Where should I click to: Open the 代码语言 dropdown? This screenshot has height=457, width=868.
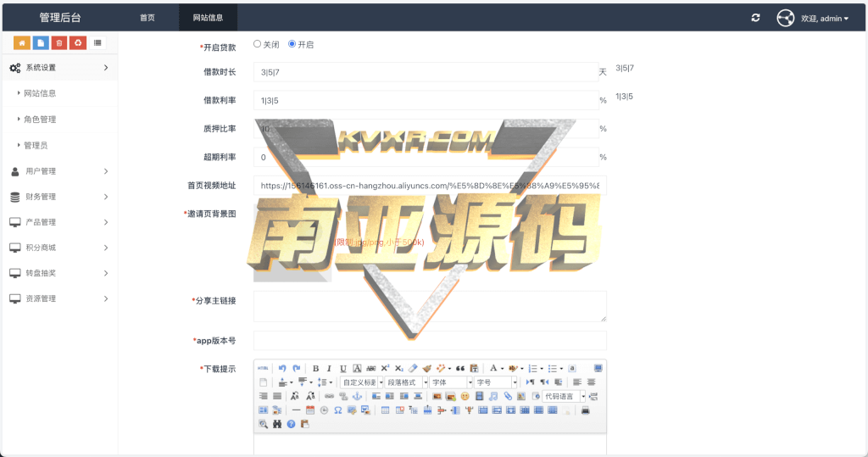(564, 396)
